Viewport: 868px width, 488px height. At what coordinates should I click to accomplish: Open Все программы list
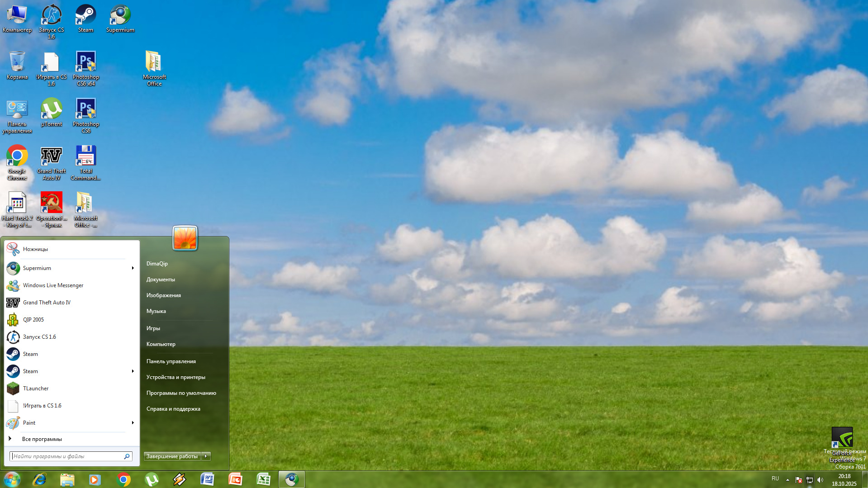[x=42, y=439]
